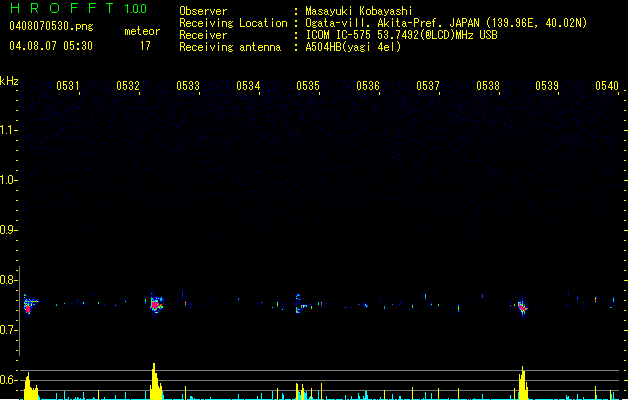Click the HROFFT 1.0.0 title text

click(x=78, y=8)
